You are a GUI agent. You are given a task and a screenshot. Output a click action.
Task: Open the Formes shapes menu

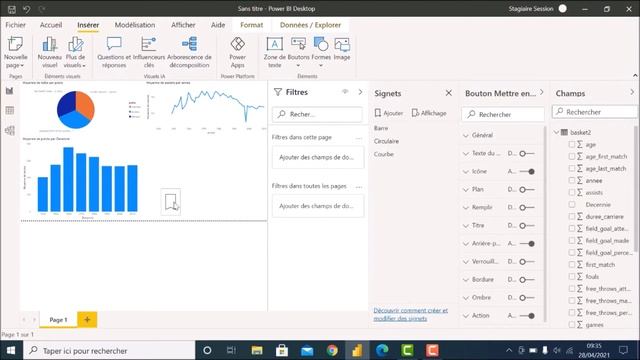tap(321, 52)
